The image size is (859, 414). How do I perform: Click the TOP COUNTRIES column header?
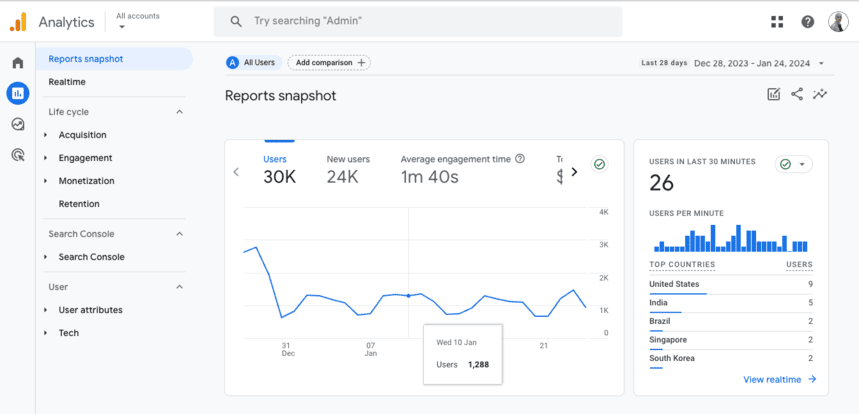[682, 264]
